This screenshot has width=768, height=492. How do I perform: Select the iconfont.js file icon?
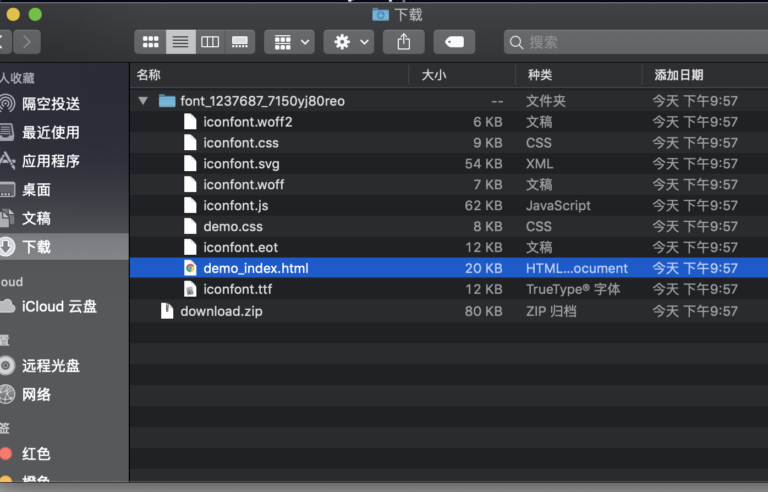click(190, 205)
